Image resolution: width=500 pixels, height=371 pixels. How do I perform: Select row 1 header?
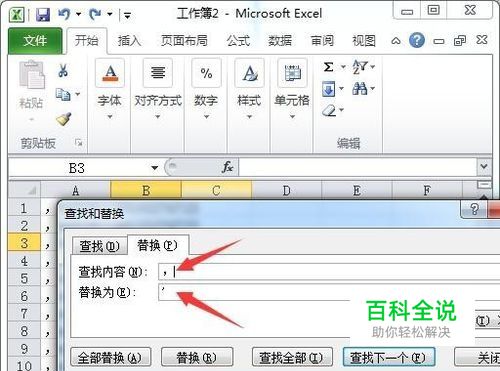(24, 208)
